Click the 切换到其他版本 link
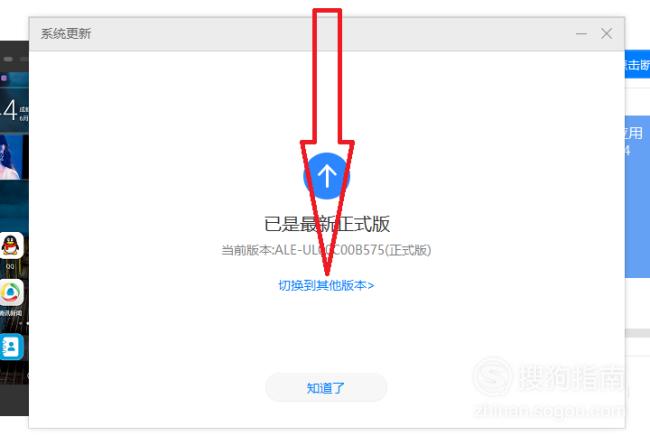 pos(326,285)
